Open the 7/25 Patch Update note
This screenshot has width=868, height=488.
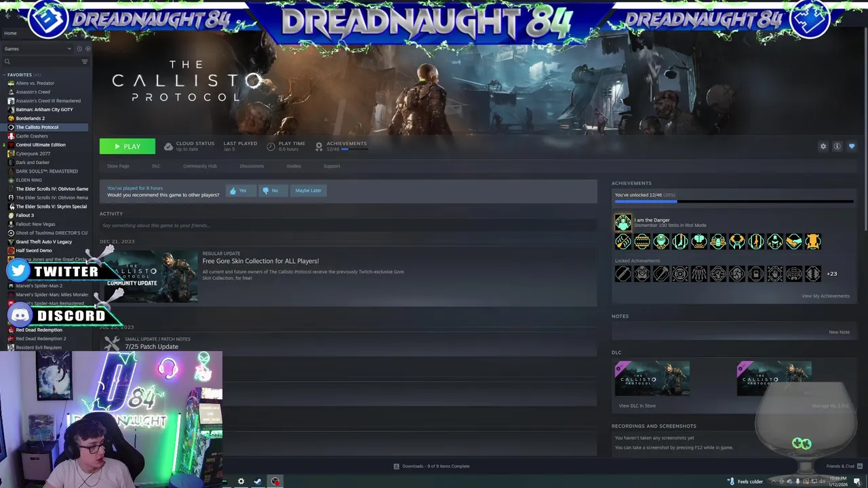(x=151, y=346)
